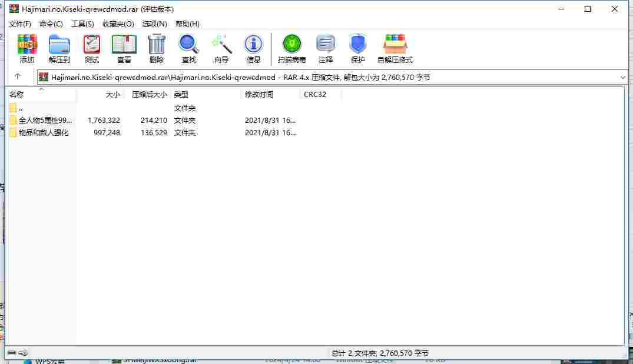Click the archive path address field
This screenshot has width=633, height=364.
pyautogui.click(x=332, y=77)
